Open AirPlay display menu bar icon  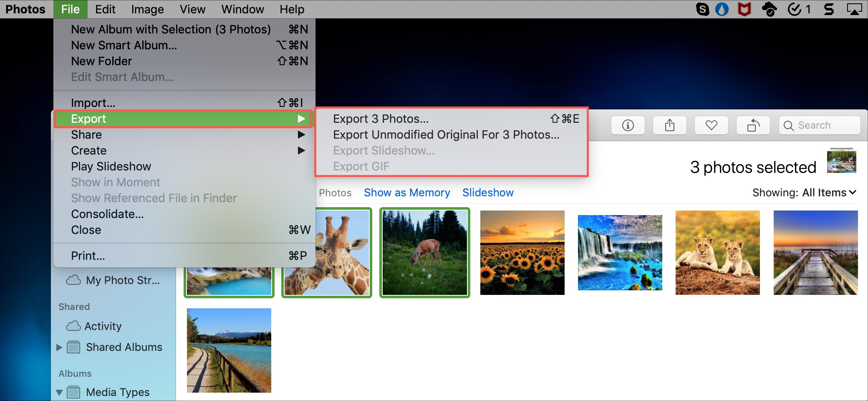tap(854, 9)
